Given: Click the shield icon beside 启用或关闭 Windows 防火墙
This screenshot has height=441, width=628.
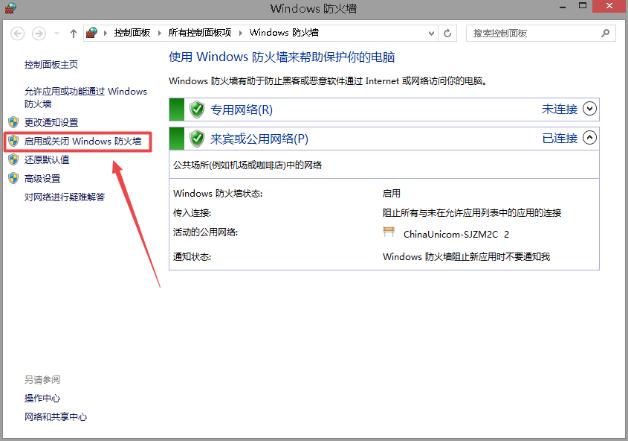Looking at the screenshot, I should click(13, 141).
